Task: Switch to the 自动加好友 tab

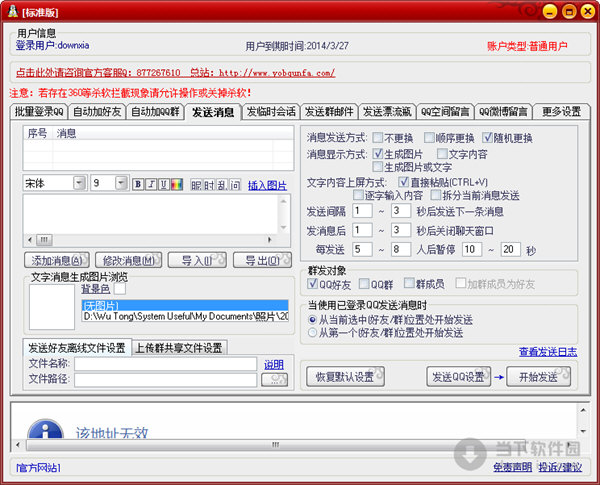Action: 97,112
